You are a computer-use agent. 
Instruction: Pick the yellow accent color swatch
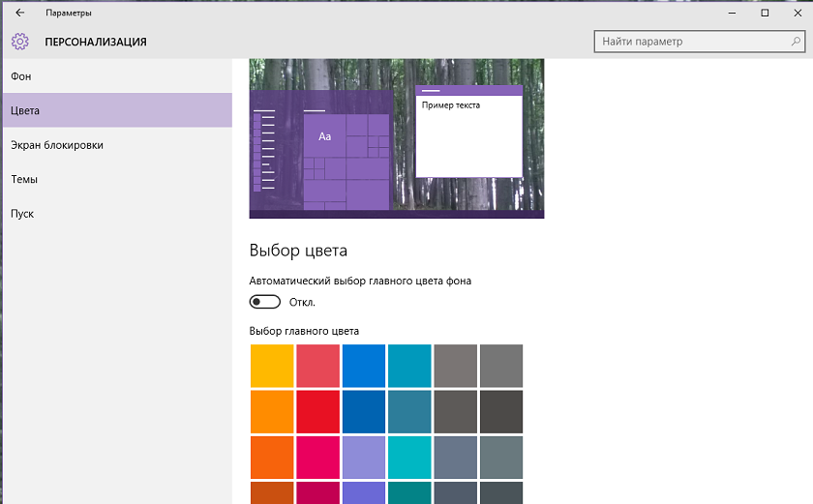272,366
